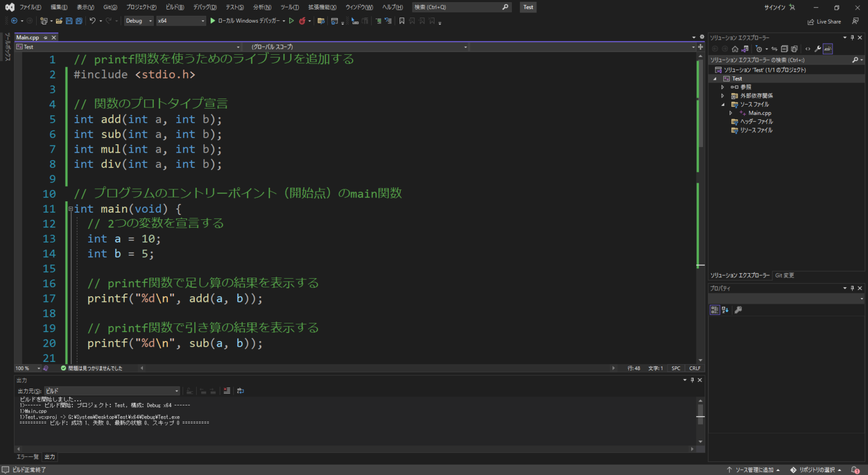The image size is (868, 475).
Task: Switch to the エラー一覧 tab
Action: coord(28,457)
